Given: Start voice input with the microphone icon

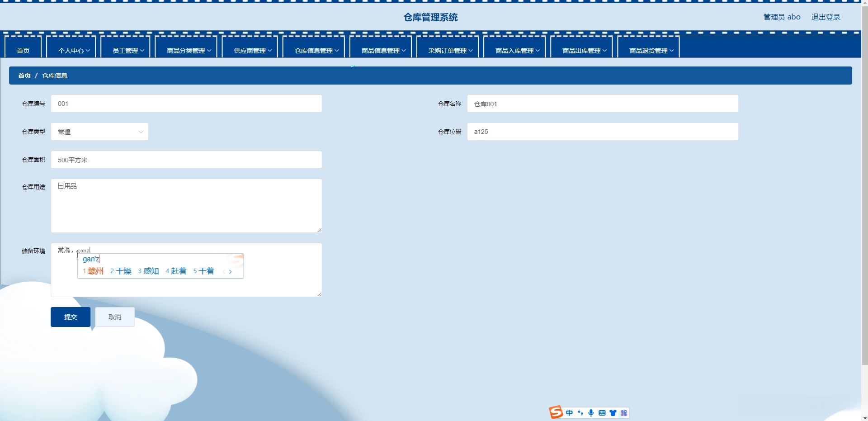Looking at the screenshot, I should click(591, 413).
